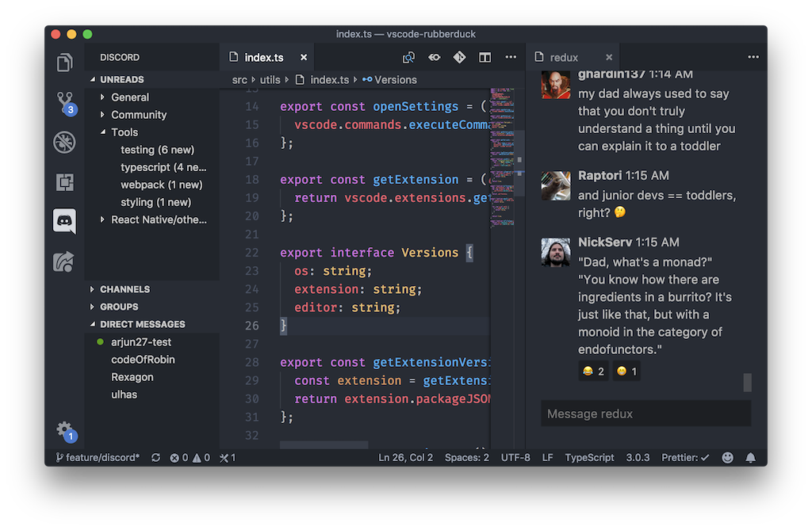This screenshot has width=812, height=530.
Task: Split the editor with the split icon
Action: pyautogui.click(x=485, y=58)
